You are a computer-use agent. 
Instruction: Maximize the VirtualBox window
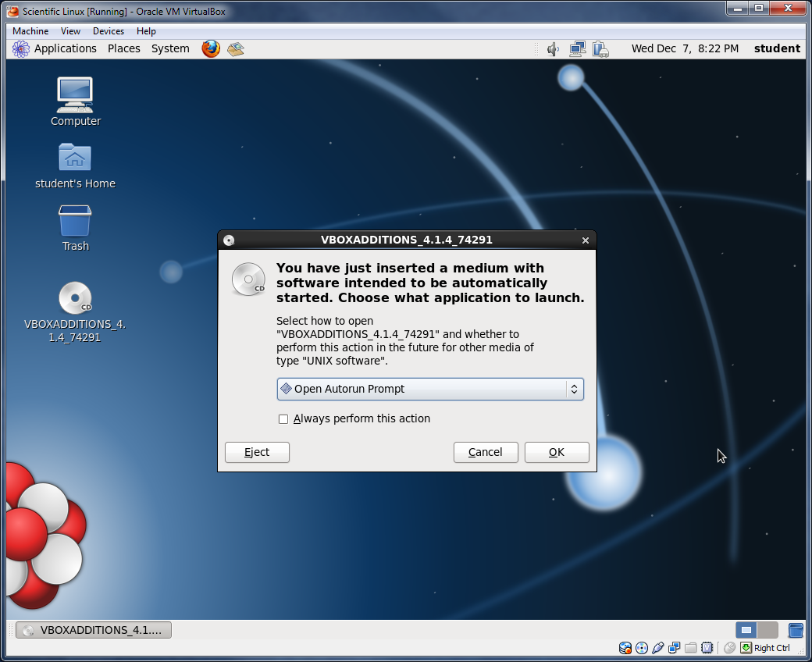click(759, 9)
